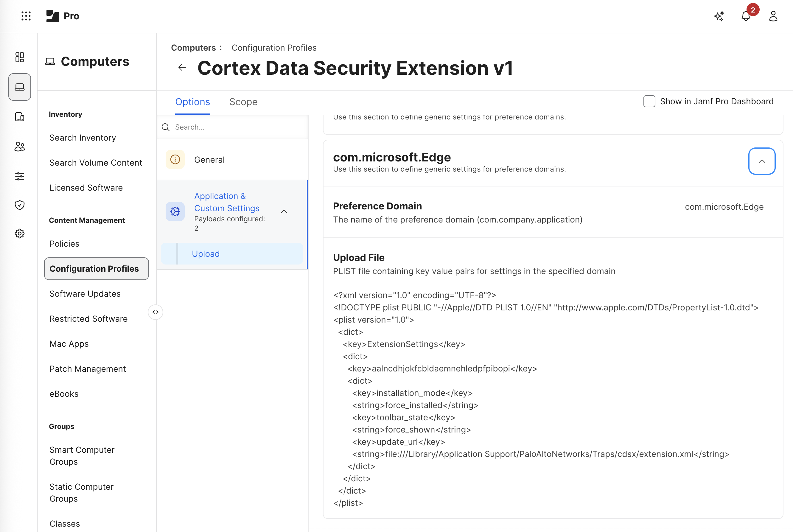Open Smart Computer Groups
Viewport: 793px width, 532px height.
pyautogui.click(x=82, y=456)
